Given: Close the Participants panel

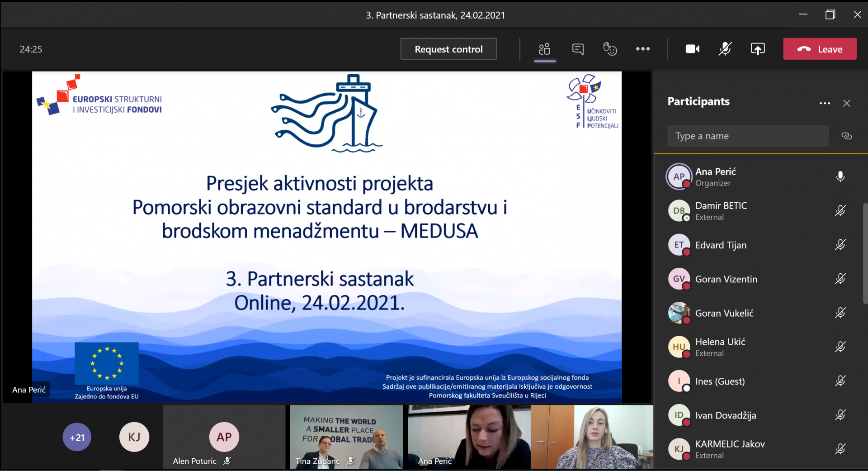Looking at the screenshot, I should pyautogui.click(x=846, y=104).
